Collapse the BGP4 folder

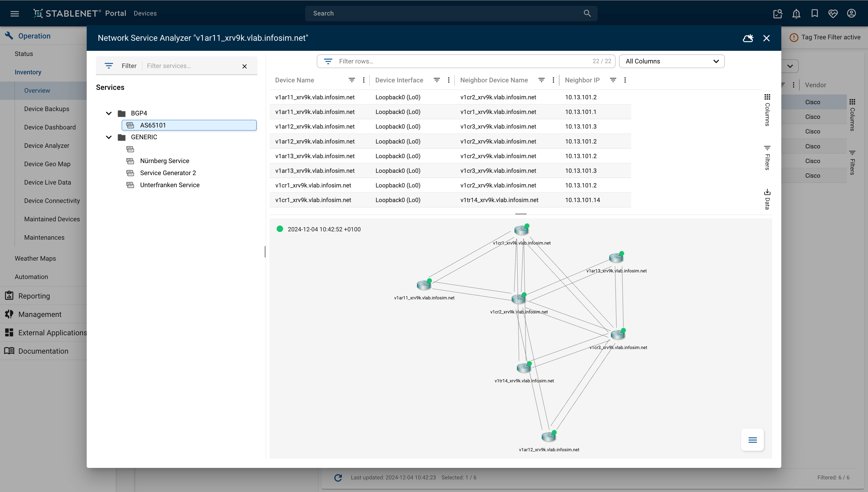coord(108,113)
